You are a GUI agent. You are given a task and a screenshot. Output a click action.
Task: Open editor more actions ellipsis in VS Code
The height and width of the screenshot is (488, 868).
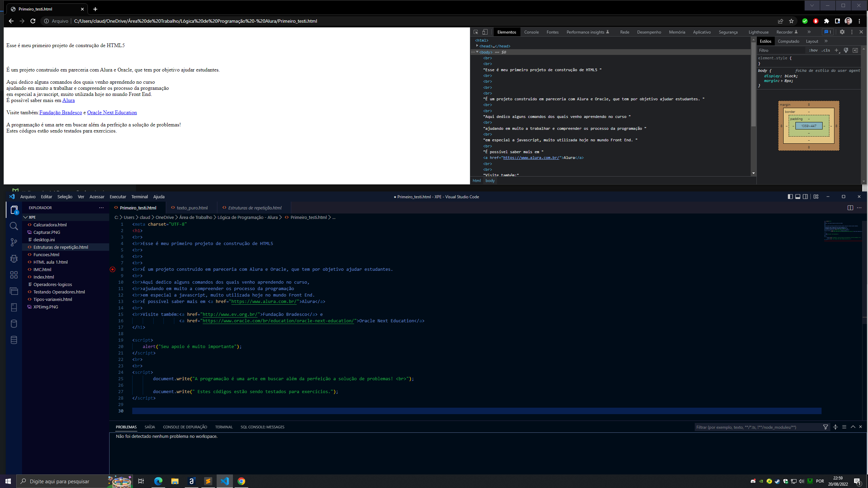coord(859,208)
